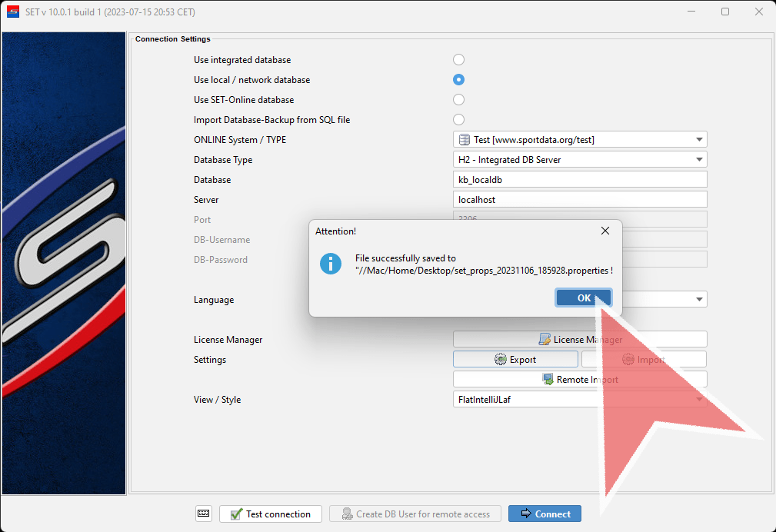This screenshot has height=532, width=776.
Task: Expand the ONLINE System / TYPE dropdown
Action: (698, 140)
